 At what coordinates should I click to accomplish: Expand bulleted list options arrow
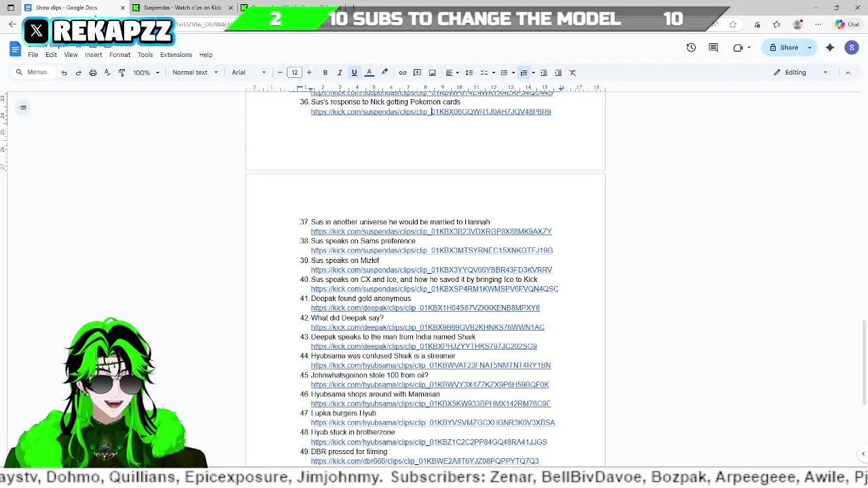(513, 73)
